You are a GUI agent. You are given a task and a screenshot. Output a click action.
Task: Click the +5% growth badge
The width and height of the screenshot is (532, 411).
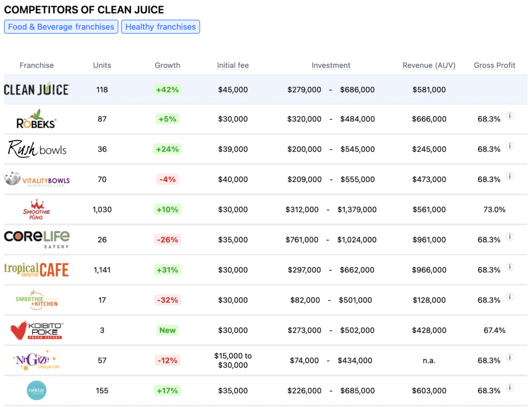coord(168,119)
